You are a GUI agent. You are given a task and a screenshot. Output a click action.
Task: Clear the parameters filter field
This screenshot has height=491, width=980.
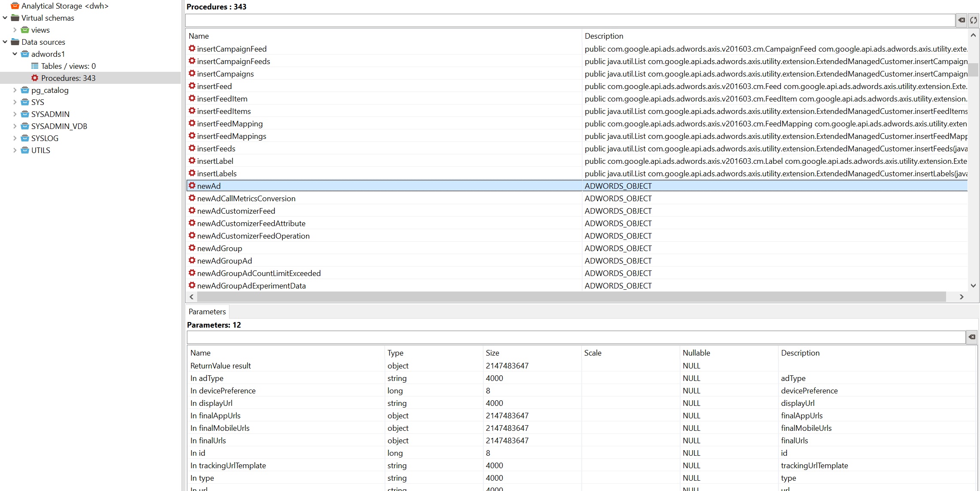(972, 337)
